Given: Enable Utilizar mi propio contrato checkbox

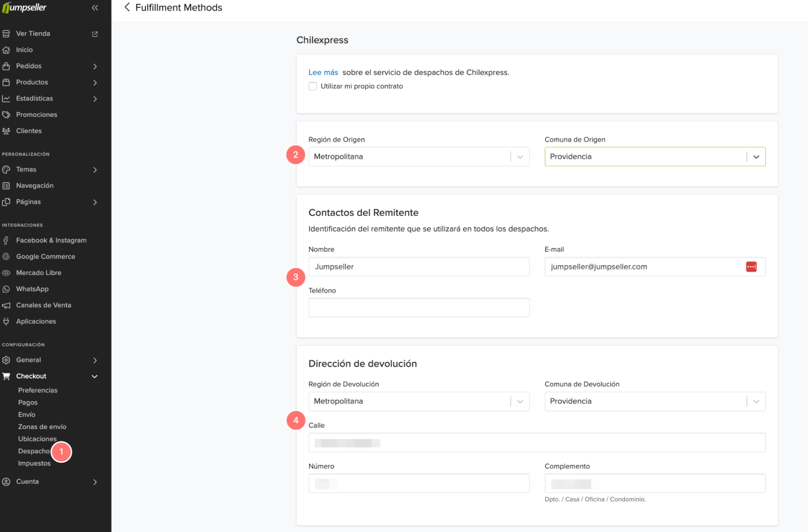Looking at the screenshot, I should pos(312,86).
